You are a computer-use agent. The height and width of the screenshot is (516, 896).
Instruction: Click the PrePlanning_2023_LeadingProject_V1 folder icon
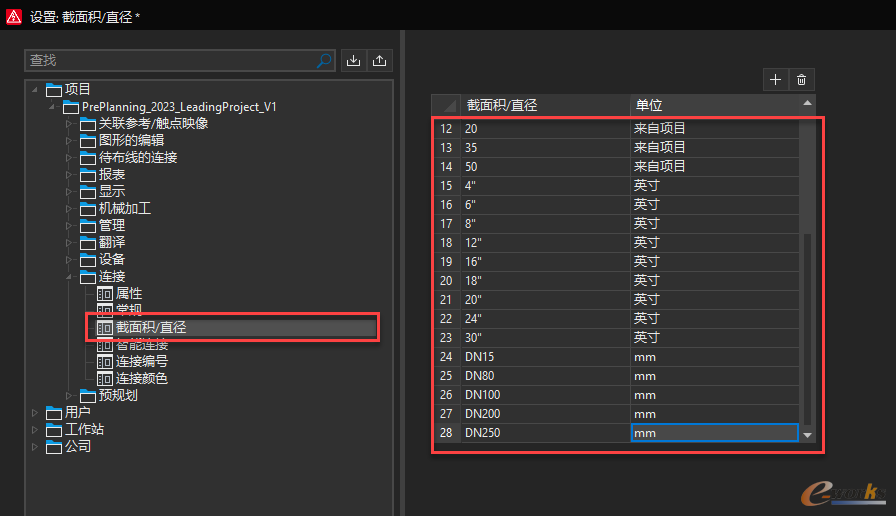click(71, 107)
